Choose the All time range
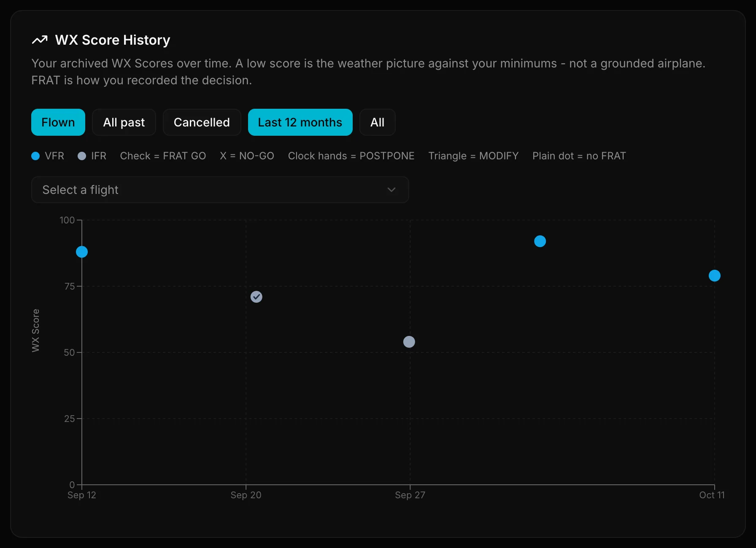 (x=377, y=122)
